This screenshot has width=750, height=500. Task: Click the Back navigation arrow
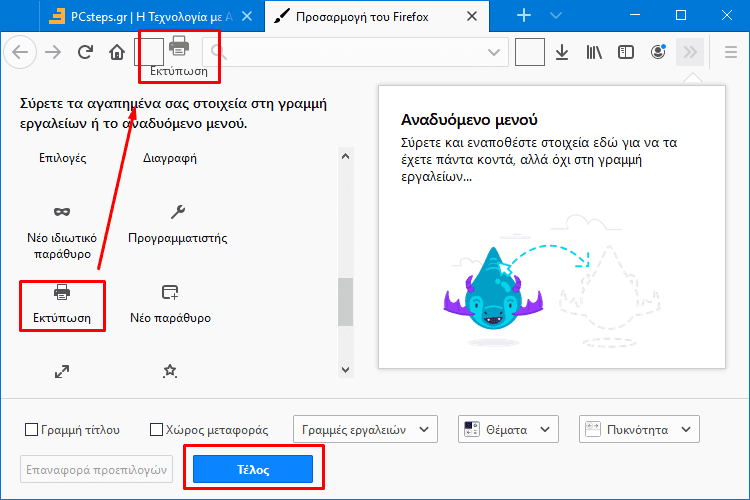(x=20, y=52)
